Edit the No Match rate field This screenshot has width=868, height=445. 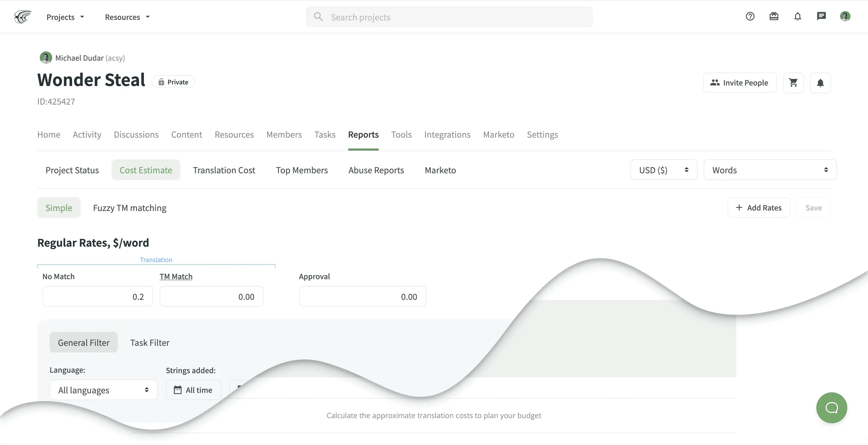pos(97,296)
